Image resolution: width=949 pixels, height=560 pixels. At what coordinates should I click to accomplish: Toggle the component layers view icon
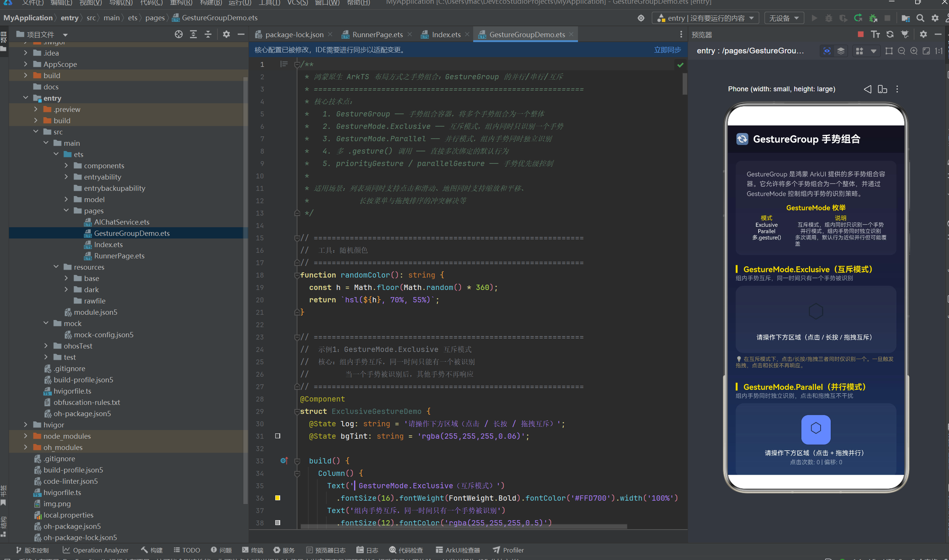pyautogui.click(x=841, y=51)
